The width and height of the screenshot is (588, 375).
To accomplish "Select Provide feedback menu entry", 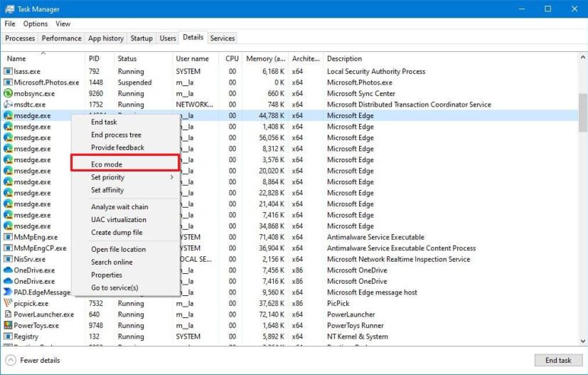I will [x=125, y=147].
